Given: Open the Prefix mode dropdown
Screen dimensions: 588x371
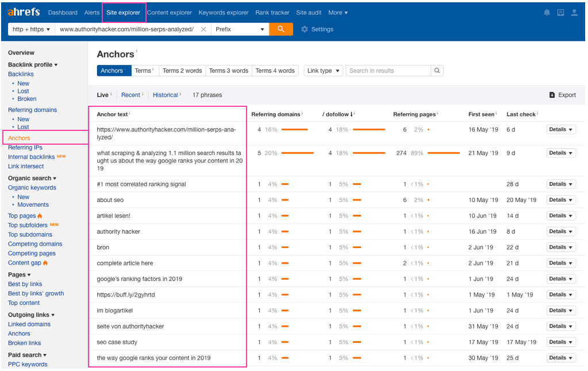Looking at the screenshot, I should pos(240,29).
